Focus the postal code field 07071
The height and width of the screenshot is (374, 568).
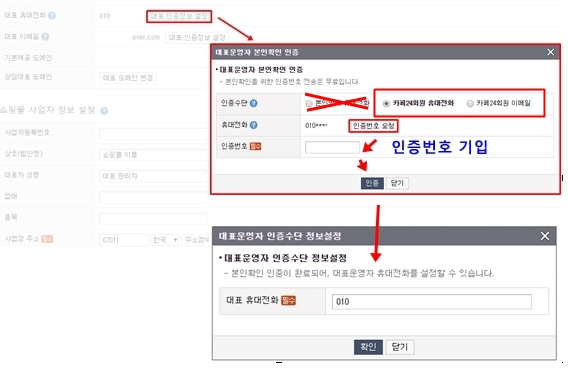(124, 240)
